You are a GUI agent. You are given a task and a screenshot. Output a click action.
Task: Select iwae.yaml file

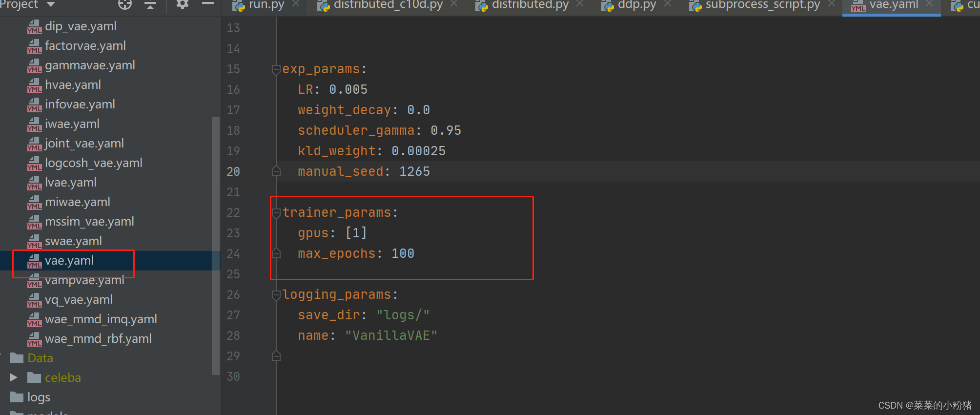point(72,124)
